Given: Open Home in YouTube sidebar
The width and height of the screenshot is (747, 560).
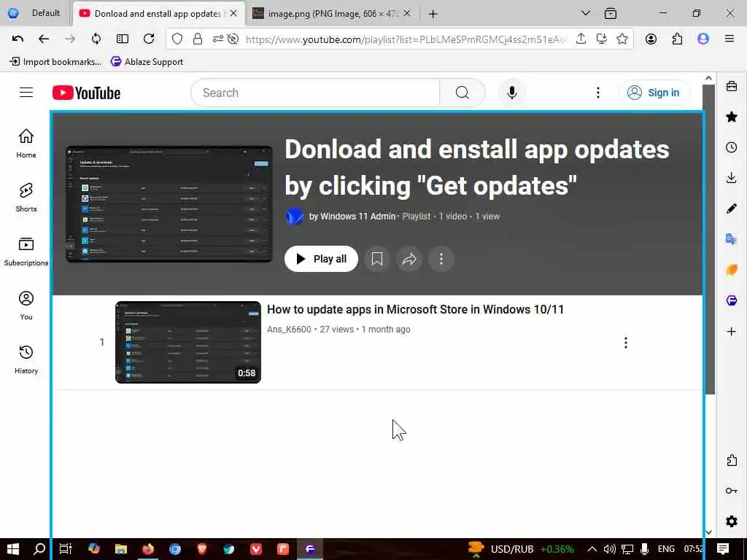Looking at the screenshot, I should point(26,144).
